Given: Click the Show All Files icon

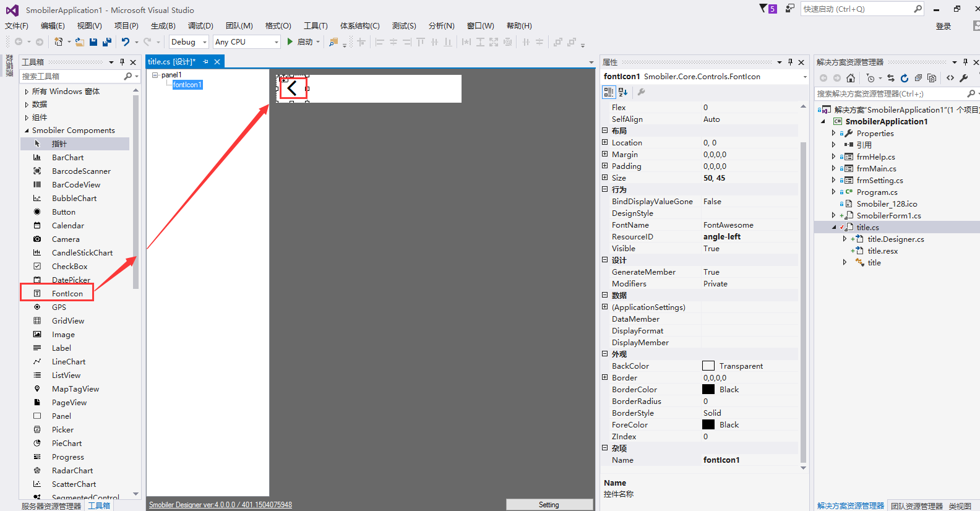Looking at the screenshot, I should (932, 78).
